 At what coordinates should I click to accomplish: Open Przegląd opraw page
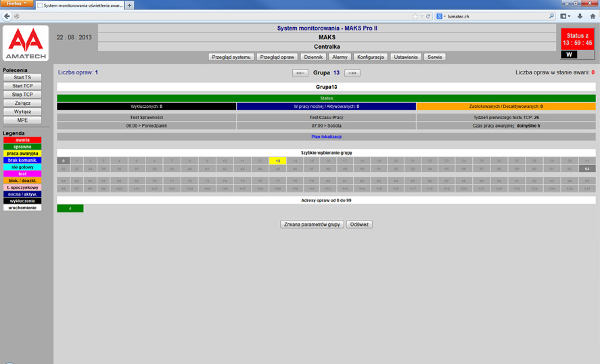pyautogui.click(x=277, y=57)
